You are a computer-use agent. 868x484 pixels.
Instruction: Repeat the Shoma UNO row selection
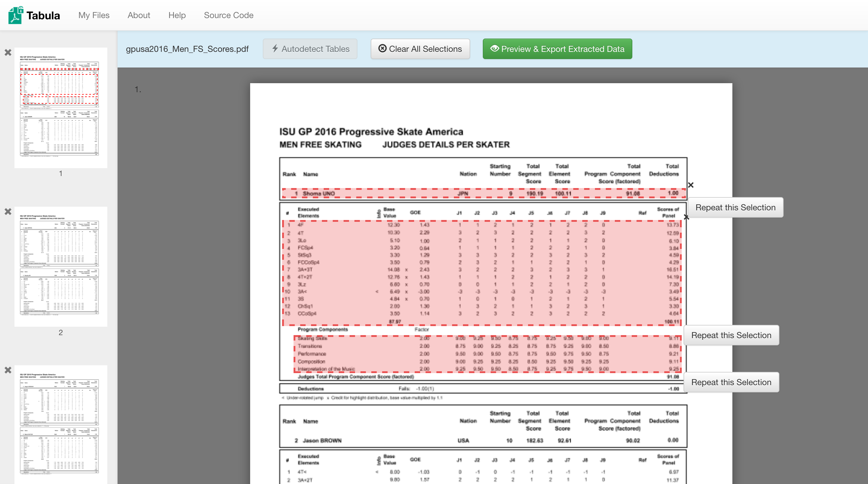pos(735,207)
